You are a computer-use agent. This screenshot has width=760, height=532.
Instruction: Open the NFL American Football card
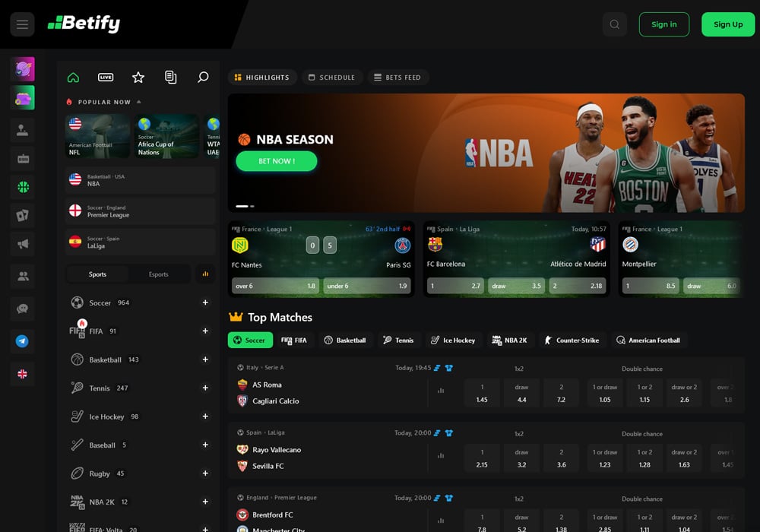tap(97, 136)
